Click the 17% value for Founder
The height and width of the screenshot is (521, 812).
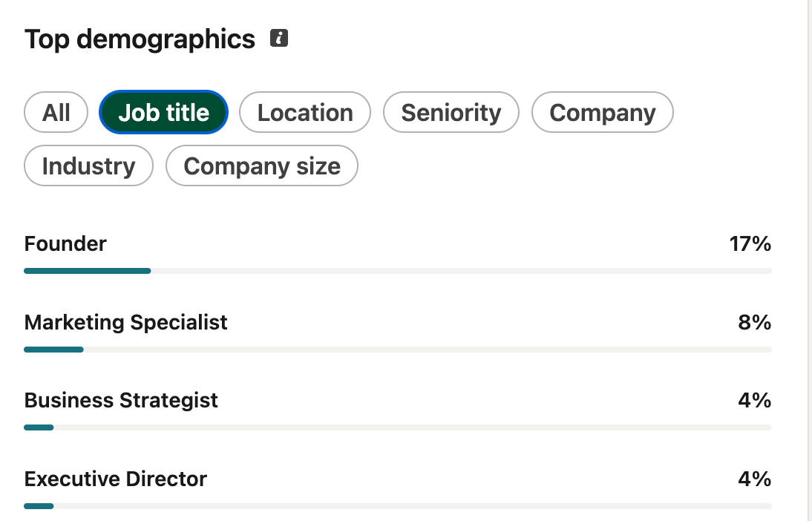pos(750,244)
